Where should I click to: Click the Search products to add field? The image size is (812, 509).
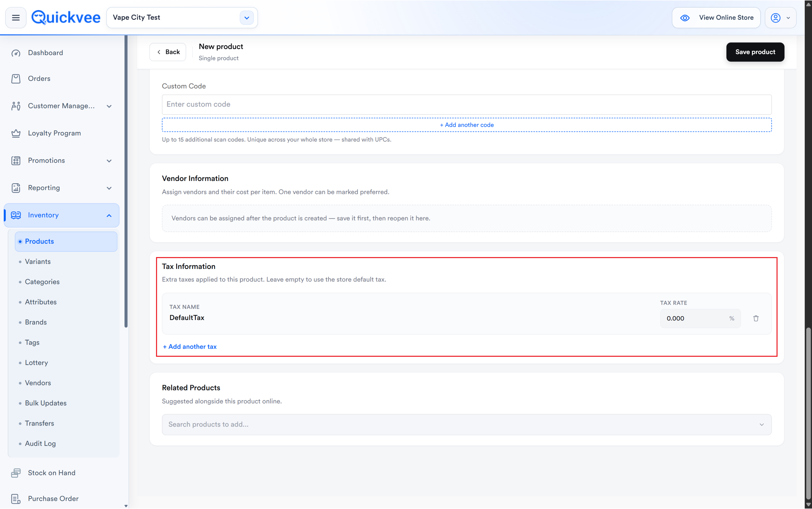pos(467,425)
